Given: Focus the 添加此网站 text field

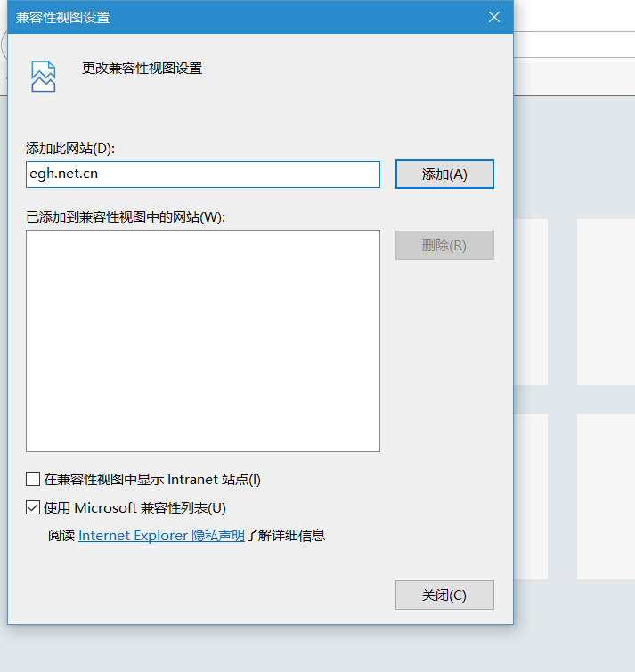Looking at the screenshot, I should click(203, 174).
